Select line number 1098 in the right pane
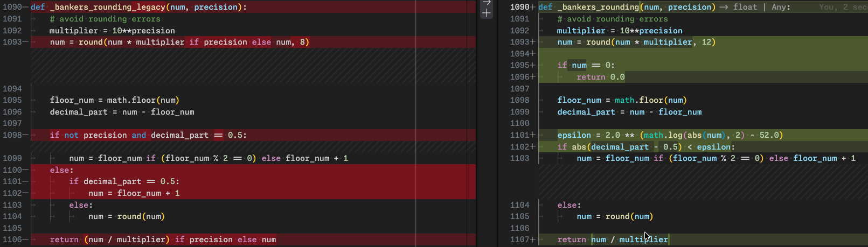The height and width of the screenshot is (247, 868). (x=519, y=100)
